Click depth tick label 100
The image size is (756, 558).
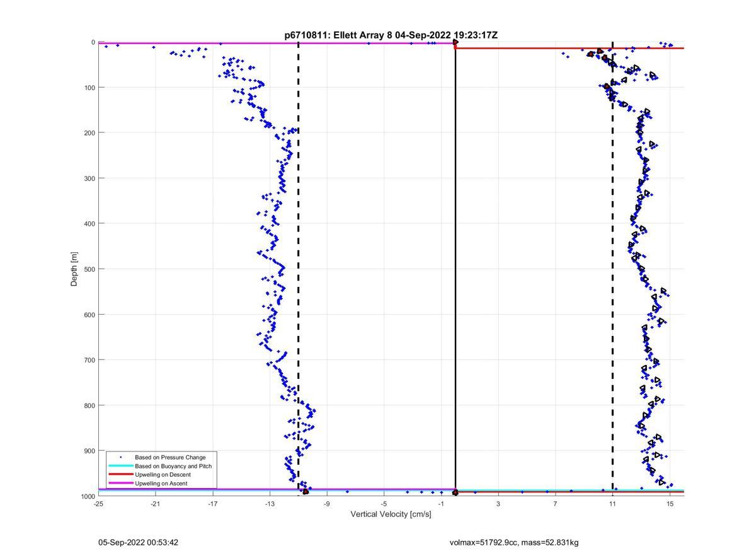(90, 88)
